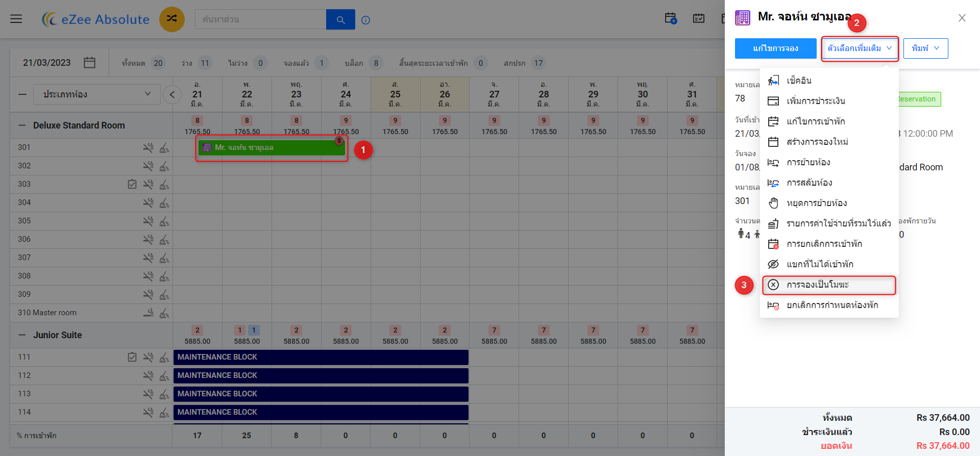980x456 pixels.
Task: Select แขกที่ไม่ได้เข้าพัก no-show option
Action: pos(829,264)
